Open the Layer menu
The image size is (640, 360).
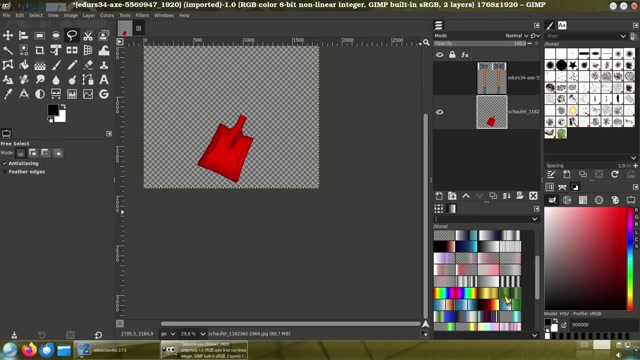[x=89, y=15]
